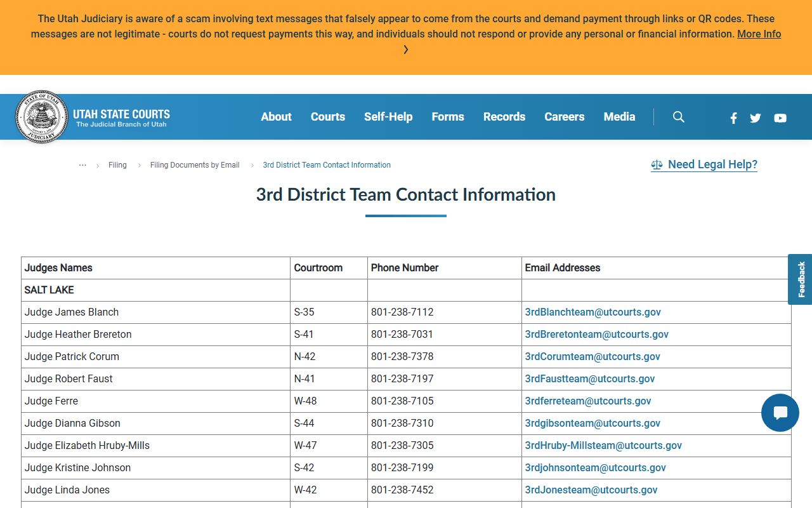Open the Media menu
812x508 pixels.
619,117
